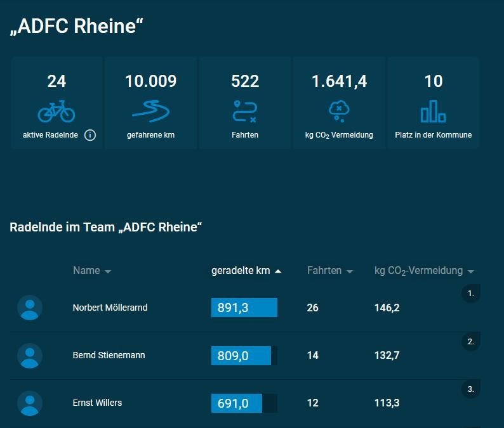Click the winding road icon above gefahrene km
This screenshot has width=504, height=428.
(150, 111)
